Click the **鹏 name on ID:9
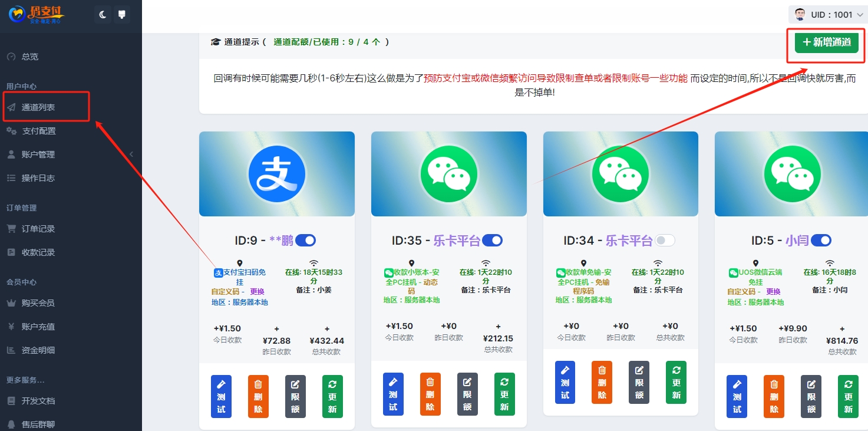This screenshot has height=431, width=868. [x=281, y=241]
